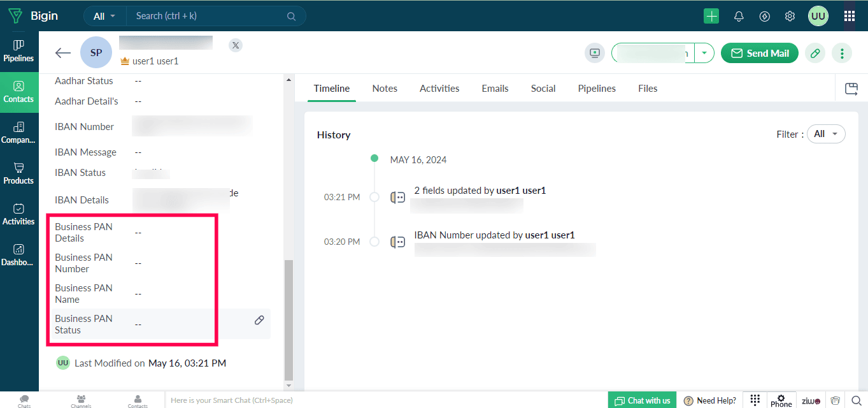This screenshot has width=868, height=408.
Task: Open Pipelines in the left sidebar
Action: [19, 51]
